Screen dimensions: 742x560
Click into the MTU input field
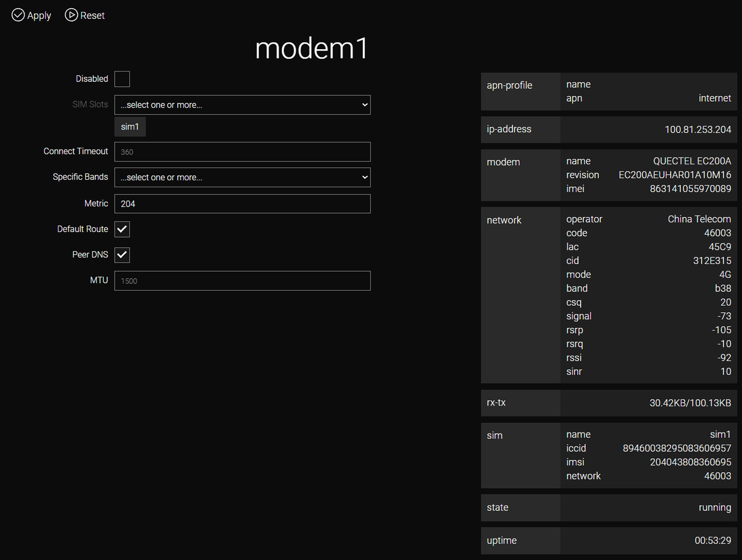click(x=242, y=281)
